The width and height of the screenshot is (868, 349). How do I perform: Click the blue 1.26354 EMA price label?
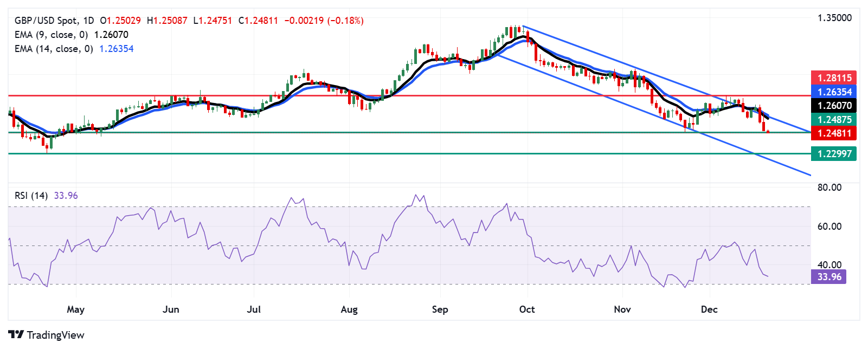834,92
